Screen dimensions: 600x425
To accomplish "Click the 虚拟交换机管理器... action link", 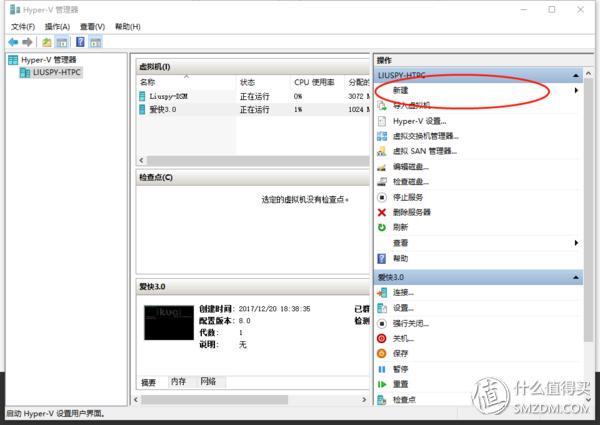I will [426, 136].
